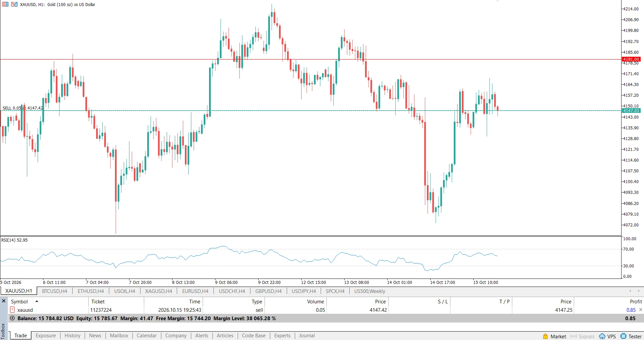Open the Calendar tab in Toolbox
Image resolution: width=644 pixels, height=340 pixels.
tap(147, 335)
